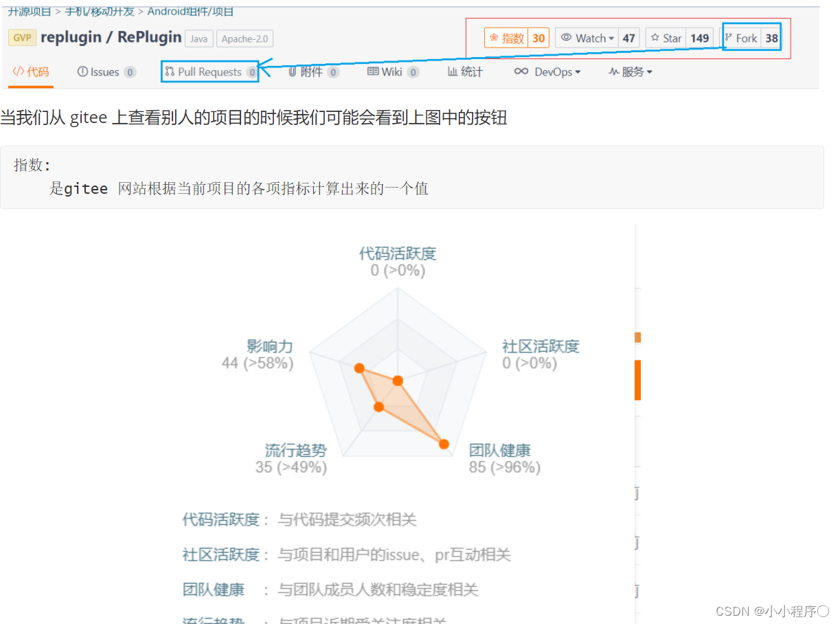This screenshot has width=840, height=624.
Task: Click the 指数 index button
Action: point(506,38)
